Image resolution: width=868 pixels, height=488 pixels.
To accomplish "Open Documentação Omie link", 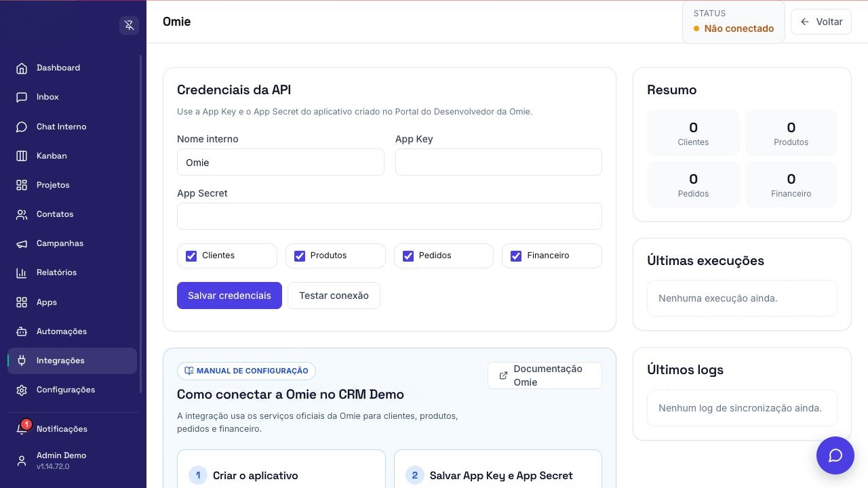I will click(x=545, y=375).
